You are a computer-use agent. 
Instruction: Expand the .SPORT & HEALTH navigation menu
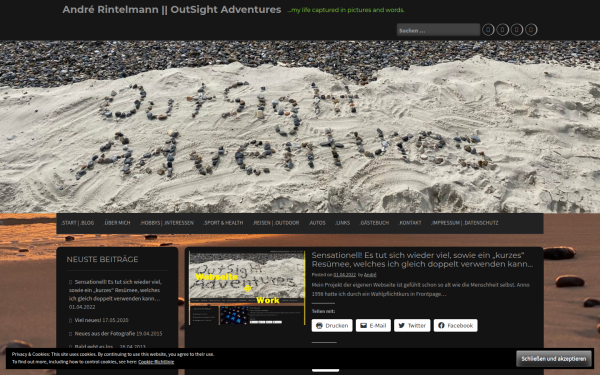(223, 223)
